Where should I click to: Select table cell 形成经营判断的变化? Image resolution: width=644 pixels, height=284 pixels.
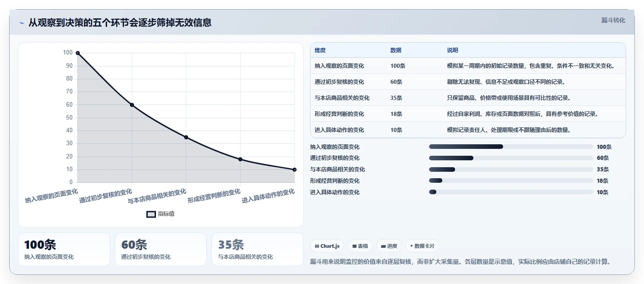click(x=339, y=114)
